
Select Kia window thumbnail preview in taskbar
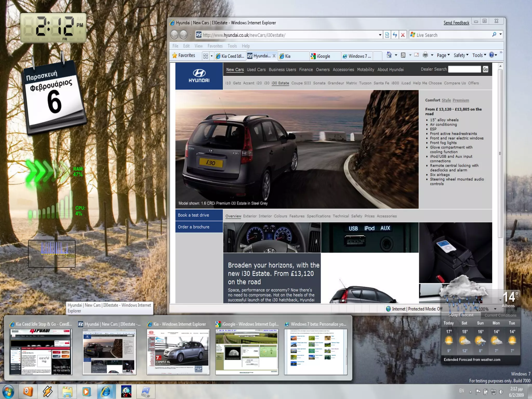pyautogui.click(x=178, y=352)
